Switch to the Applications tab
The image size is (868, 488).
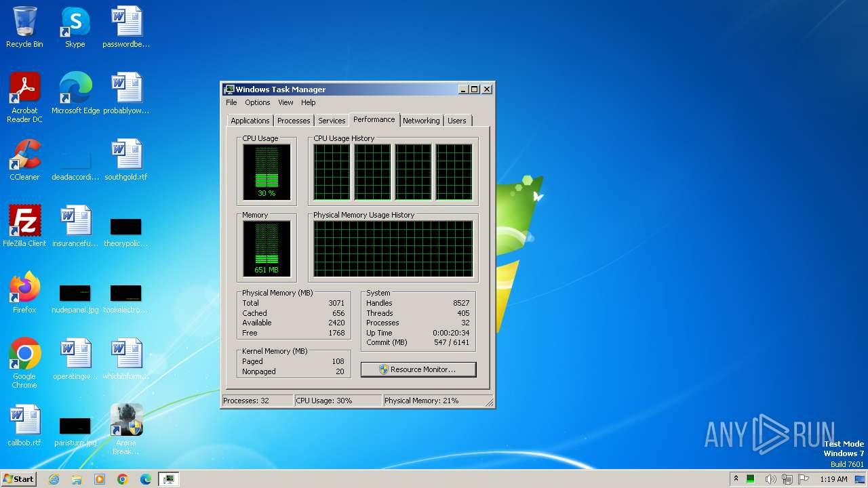[250, 121]
